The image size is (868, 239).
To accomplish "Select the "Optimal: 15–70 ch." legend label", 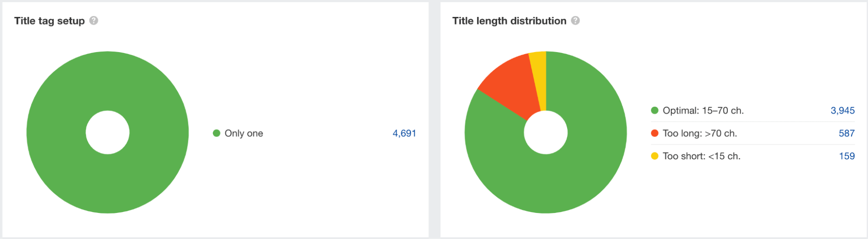I will (x=703, y=111).
